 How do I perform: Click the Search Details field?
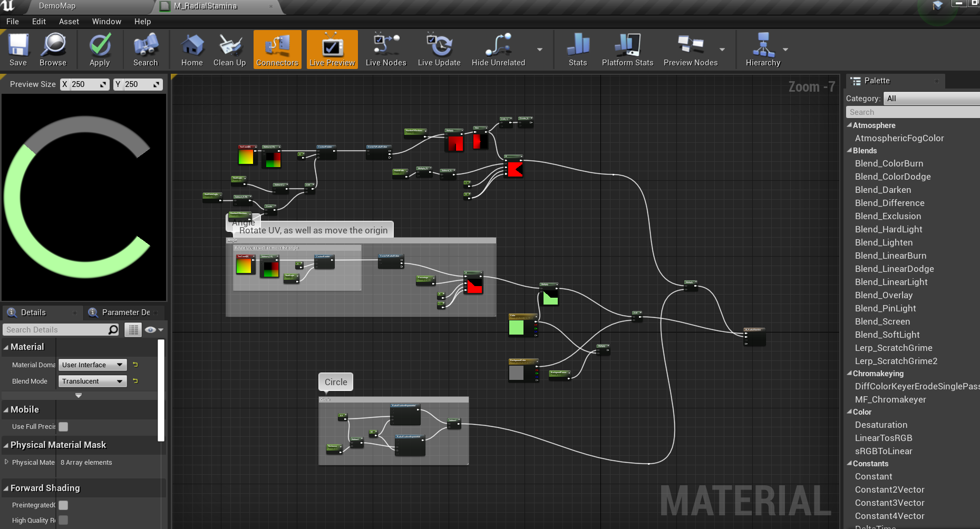pyautogui.click(x=62, y=330)
